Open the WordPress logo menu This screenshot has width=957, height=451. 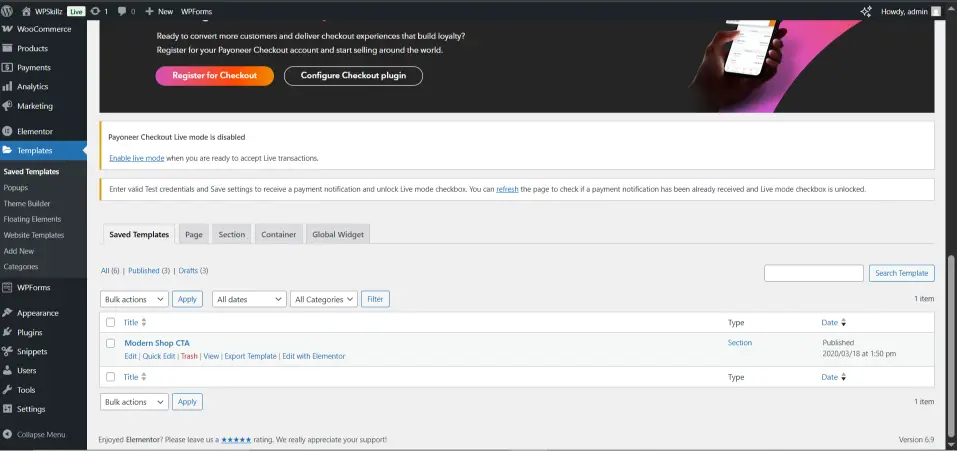7,11
